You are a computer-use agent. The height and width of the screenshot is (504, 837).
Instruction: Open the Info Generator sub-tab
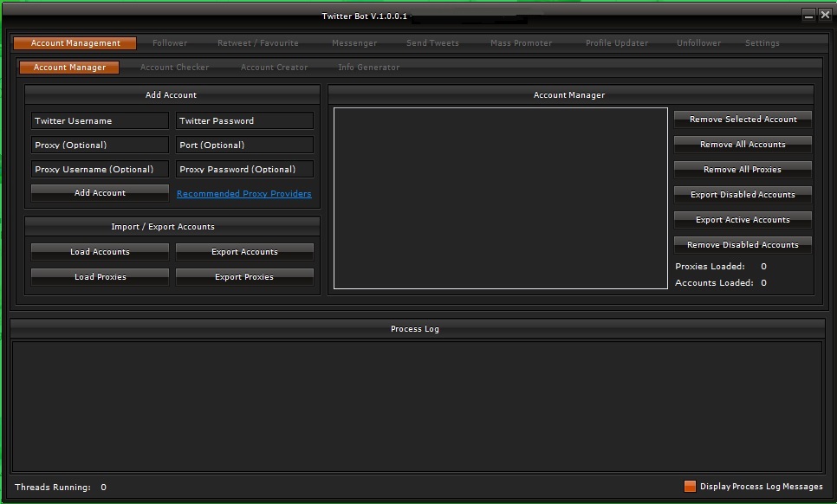(x=369, y=68)
